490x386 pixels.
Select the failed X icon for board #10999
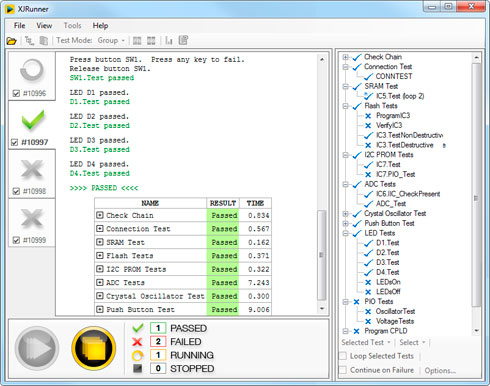click(x=32, y=218)
